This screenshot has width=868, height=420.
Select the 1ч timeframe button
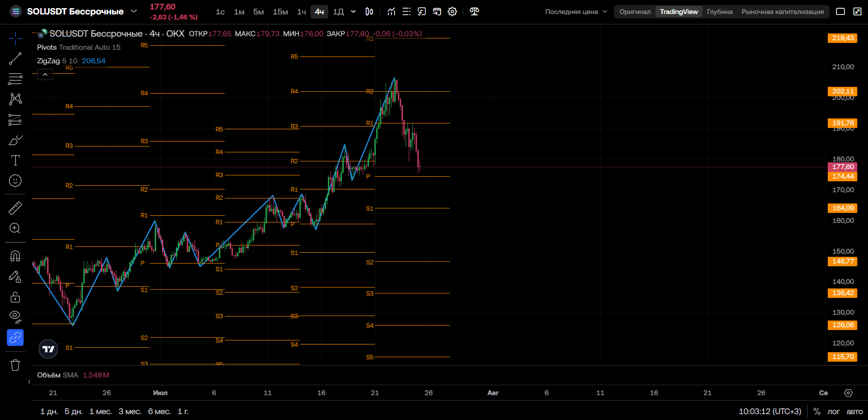pyautogui.click(x=302, y=12)
